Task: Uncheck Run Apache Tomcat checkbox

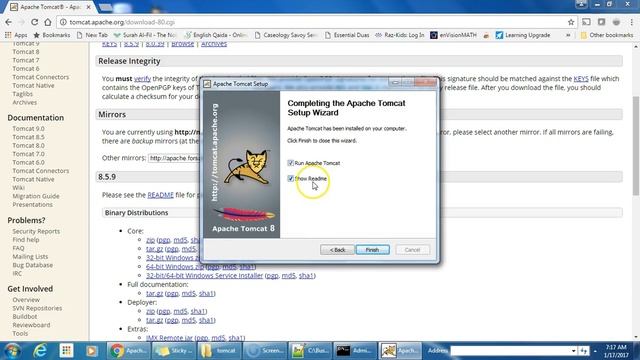Action: pyautogui.click(x=291, y=163)
